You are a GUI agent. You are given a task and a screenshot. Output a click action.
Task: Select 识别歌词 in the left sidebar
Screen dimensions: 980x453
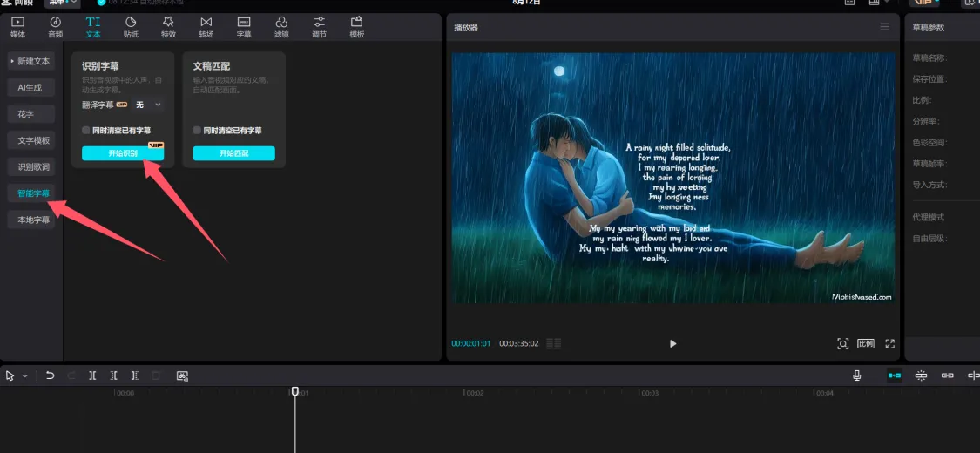(x=34, y=166)
